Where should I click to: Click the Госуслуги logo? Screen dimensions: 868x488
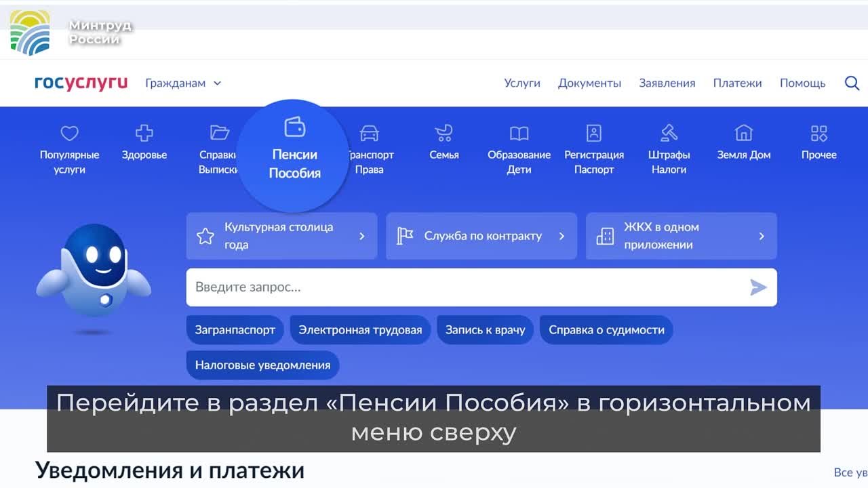81,83
